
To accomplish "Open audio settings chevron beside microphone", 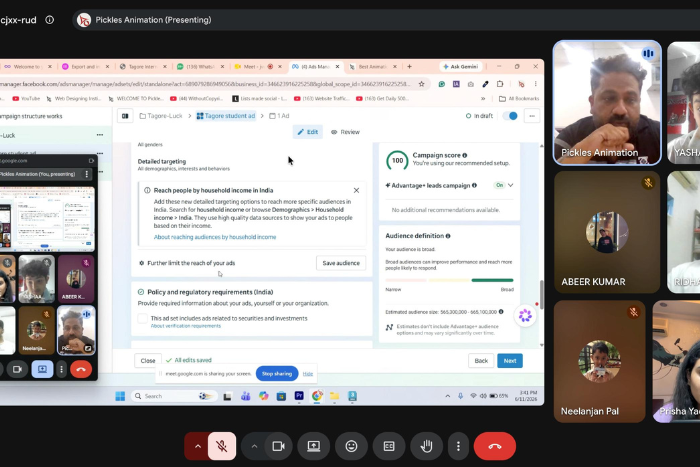I will click(x=198, y=446).
